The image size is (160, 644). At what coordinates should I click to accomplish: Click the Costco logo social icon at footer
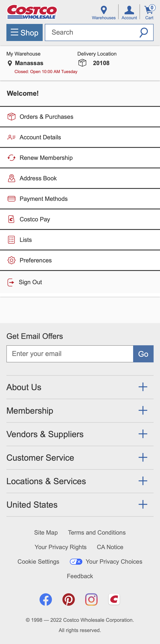[114, 599]
